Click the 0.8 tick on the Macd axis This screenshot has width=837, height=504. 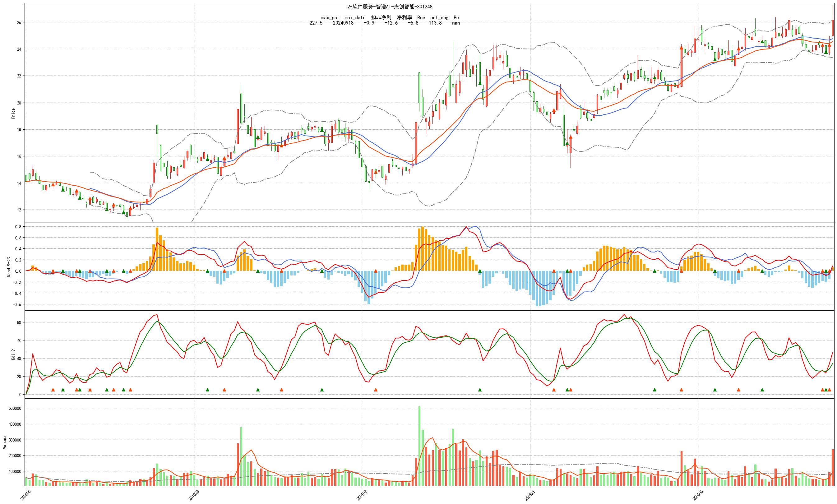[18, 227]
